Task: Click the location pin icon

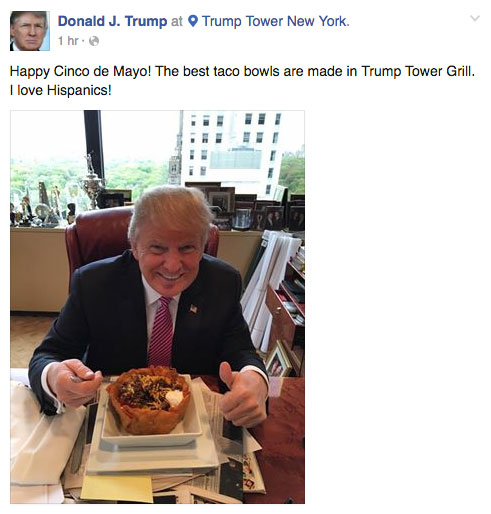Action: pos(193,21)
